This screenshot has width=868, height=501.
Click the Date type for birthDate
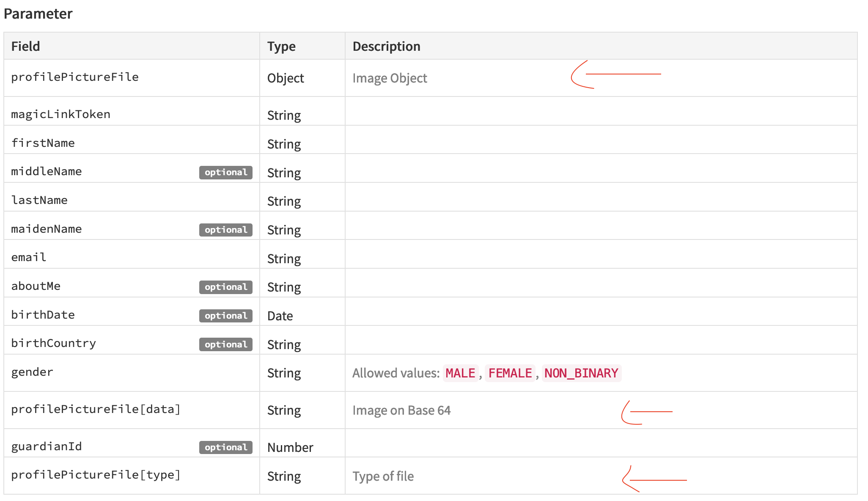280,316
